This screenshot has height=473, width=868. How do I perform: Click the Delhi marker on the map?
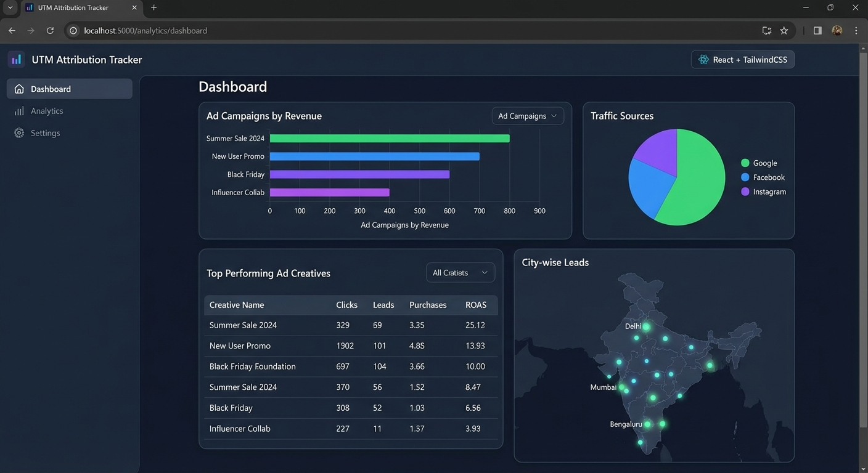[646, 327]
